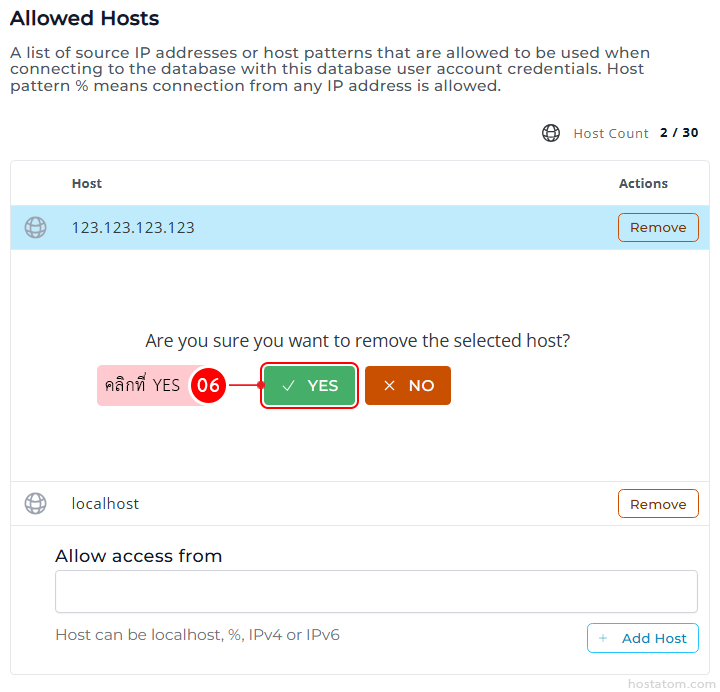
Task: Click the X icon on the NO button
Action: (390, 386)
